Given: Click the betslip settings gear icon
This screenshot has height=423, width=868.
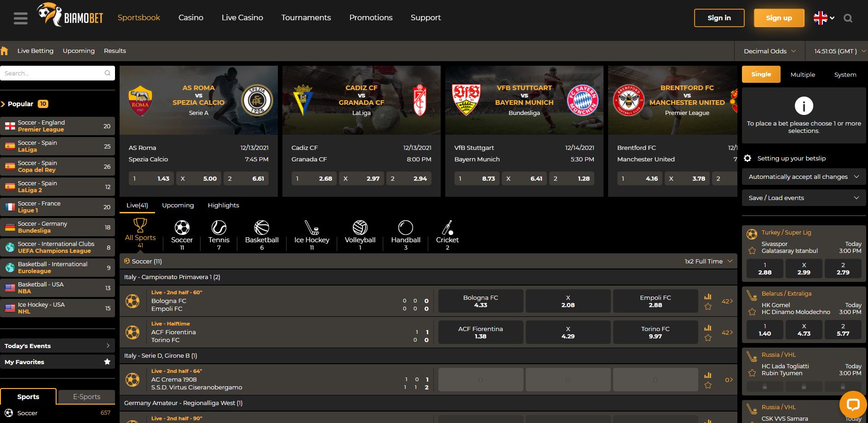Looking at the screenshot, I should point(747,158).
